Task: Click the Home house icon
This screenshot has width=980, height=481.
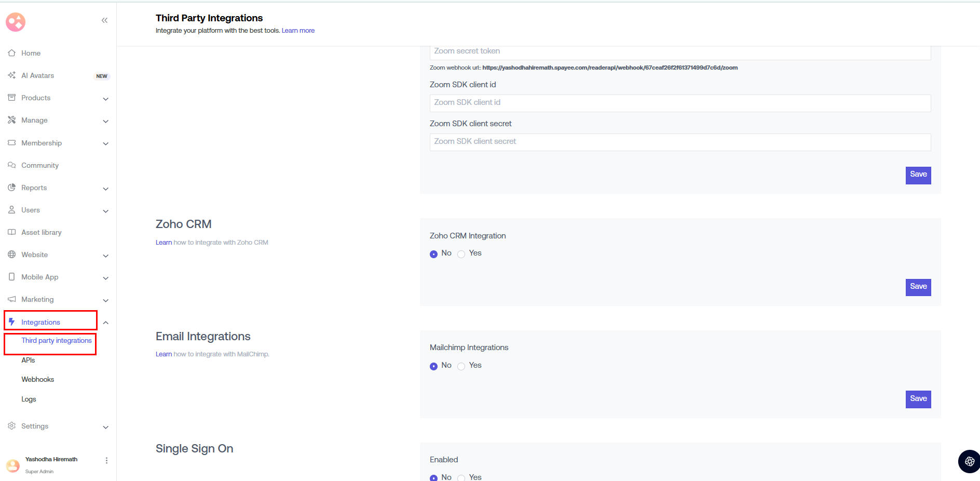Action: pyautogui.click(x=11, y=53)
